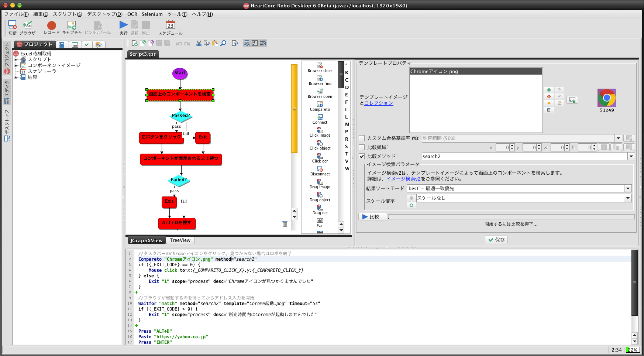The width and height of the screenshot is (644, 356).
Task: Select Drag object command in palette
Action: 320,196
